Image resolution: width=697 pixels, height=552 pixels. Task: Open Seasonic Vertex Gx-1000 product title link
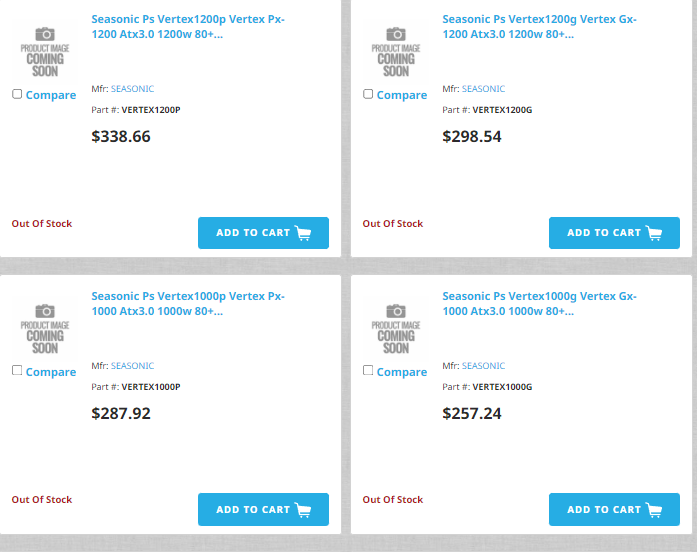(539, 304)
